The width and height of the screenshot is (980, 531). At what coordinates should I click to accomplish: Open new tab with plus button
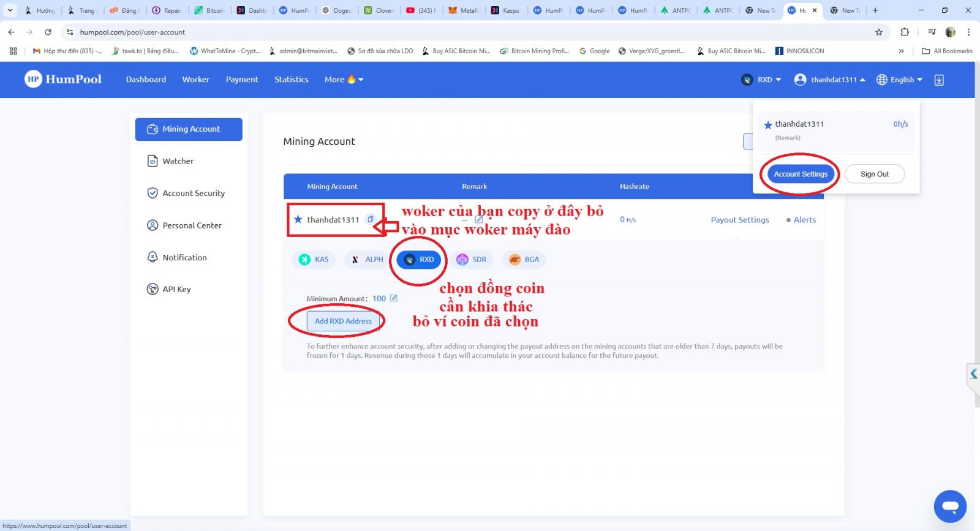coord(875,10)
